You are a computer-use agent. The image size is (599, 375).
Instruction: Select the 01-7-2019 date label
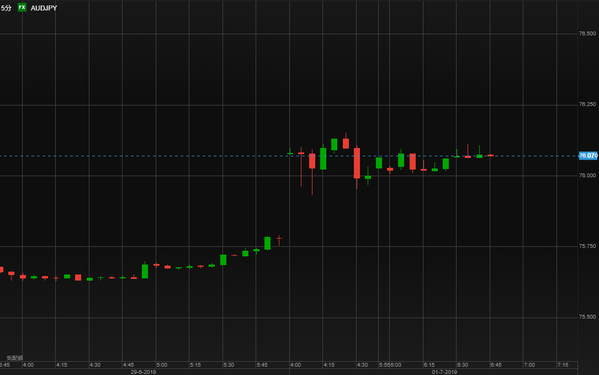444,372
